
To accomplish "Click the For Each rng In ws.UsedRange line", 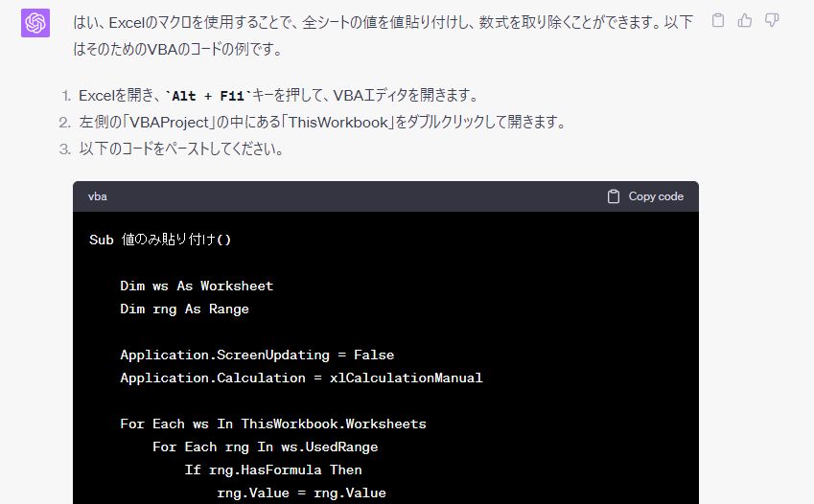I will (x=265, y=447).
